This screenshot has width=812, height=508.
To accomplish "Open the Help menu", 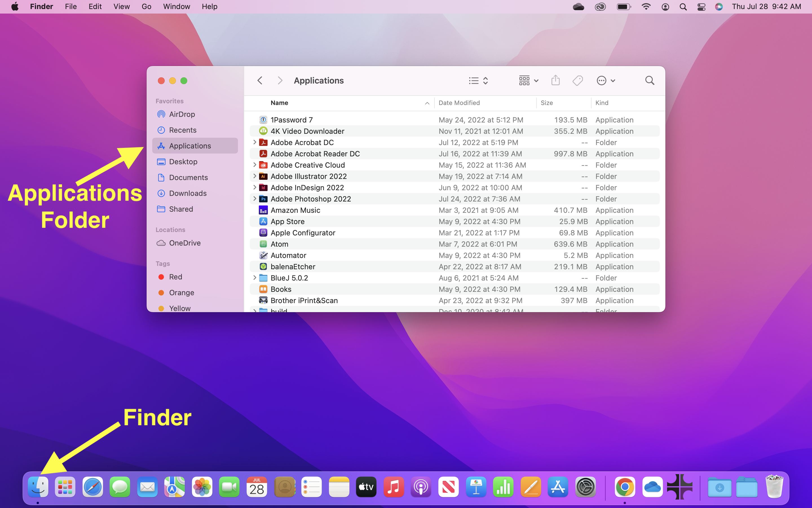I will point(210,7).
